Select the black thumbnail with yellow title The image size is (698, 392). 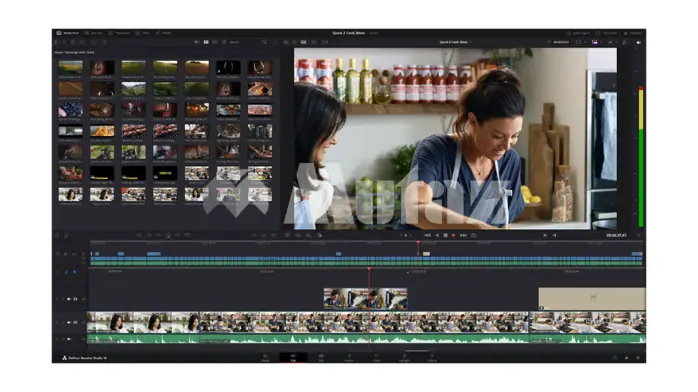click(165, 173)
